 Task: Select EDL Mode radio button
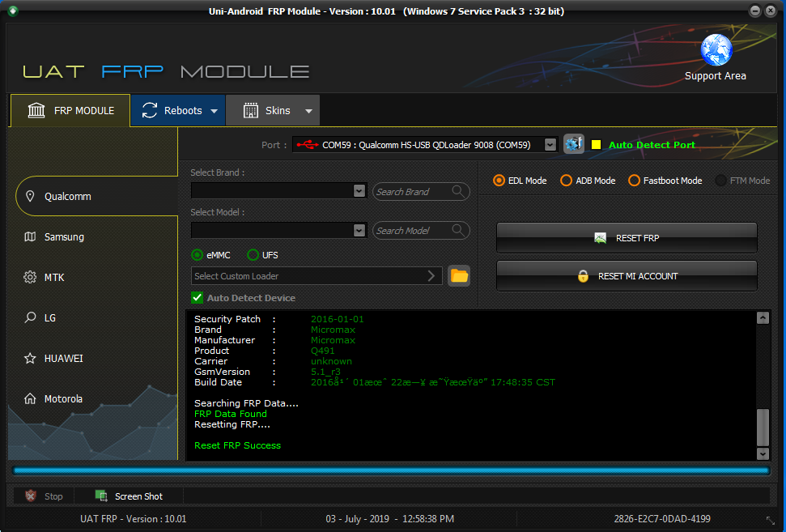pyautogui.click(x=499, y=181)
